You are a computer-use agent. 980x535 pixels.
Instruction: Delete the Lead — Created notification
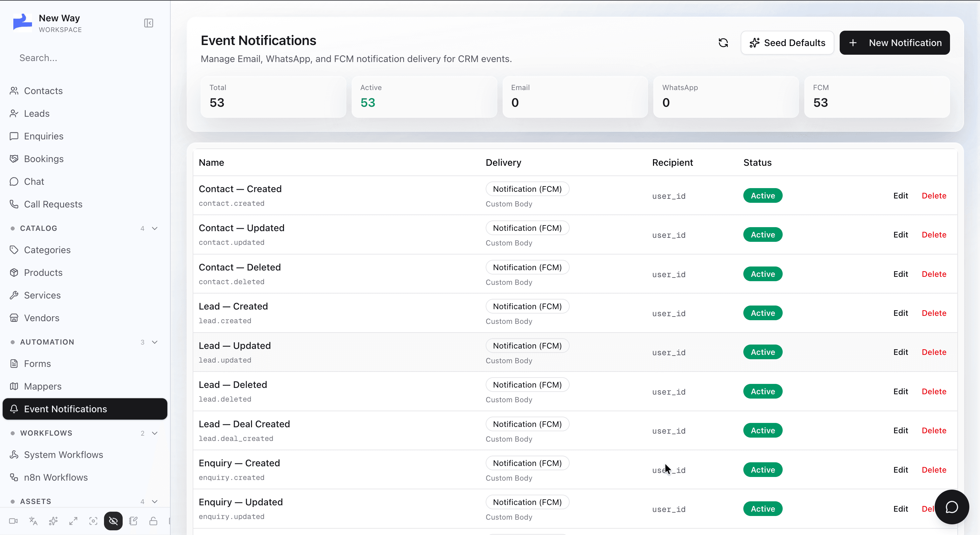pos(934,313)
